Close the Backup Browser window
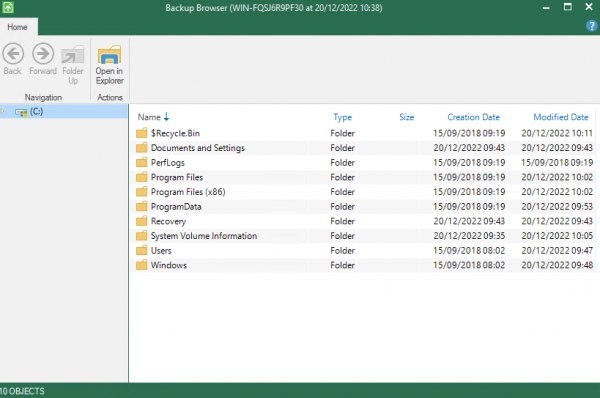Screen dimensions: 600x398 click(589, 7)
